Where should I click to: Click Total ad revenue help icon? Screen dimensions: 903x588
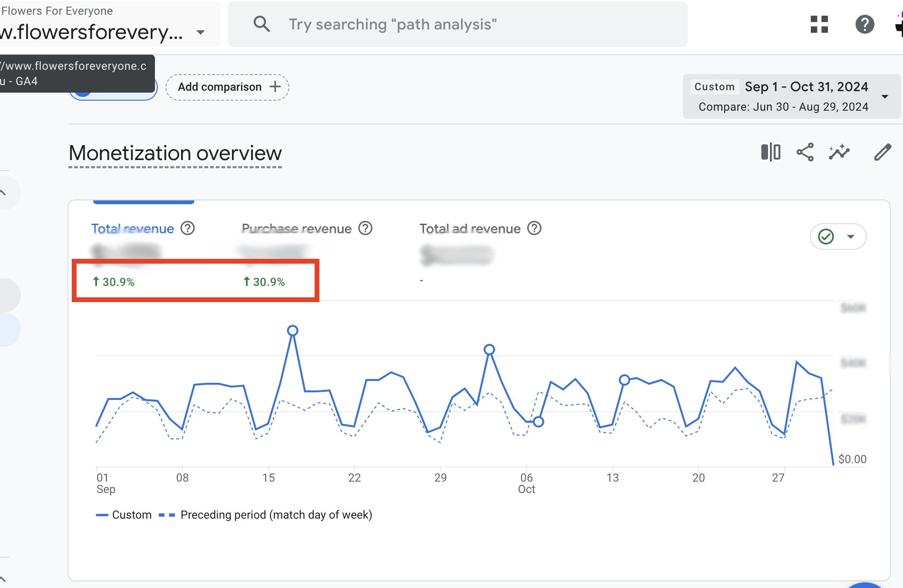tap(534, 228)
